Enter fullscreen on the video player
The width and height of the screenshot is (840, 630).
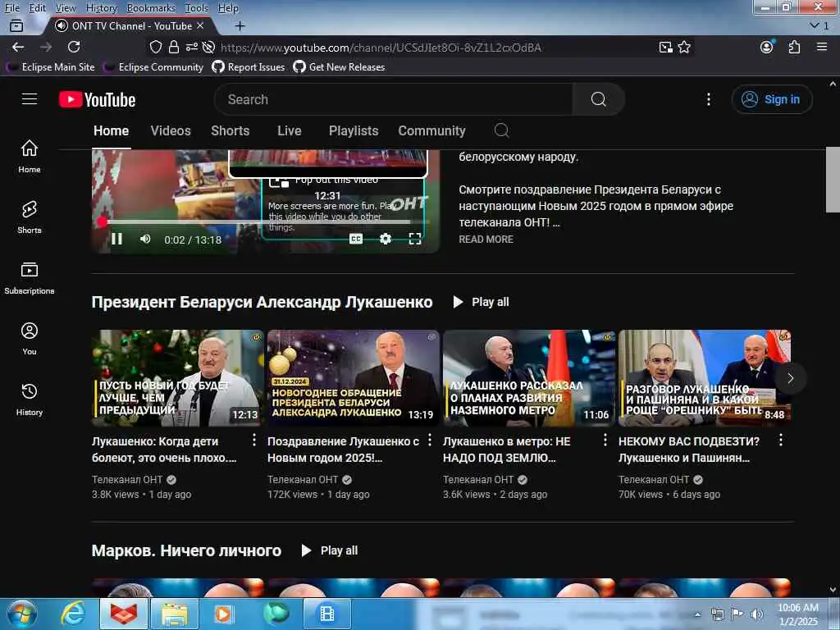pyautogui.click(x=414, y=239)
